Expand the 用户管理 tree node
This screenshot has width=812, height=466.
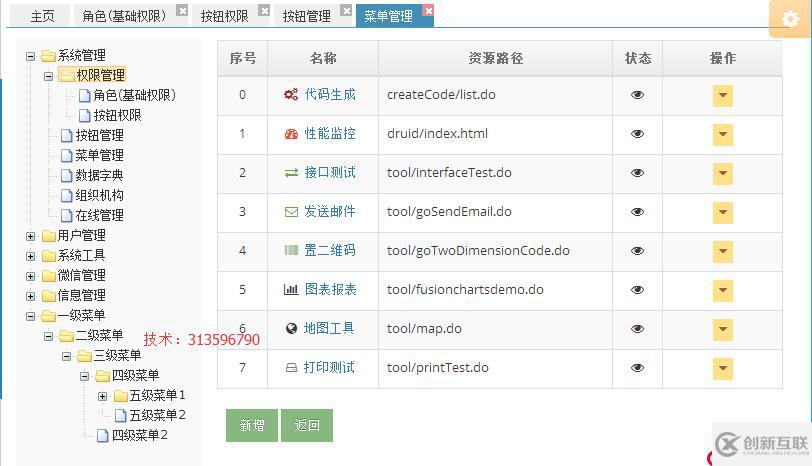pyautogui.click(x=31, y=237)
